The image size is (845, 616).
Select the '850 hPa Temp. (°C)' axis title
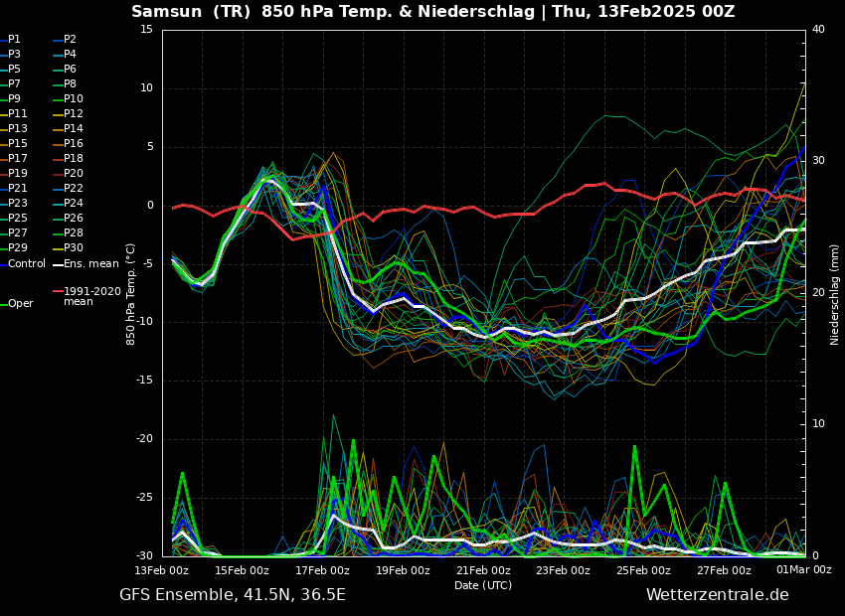[x=131, y=294]
